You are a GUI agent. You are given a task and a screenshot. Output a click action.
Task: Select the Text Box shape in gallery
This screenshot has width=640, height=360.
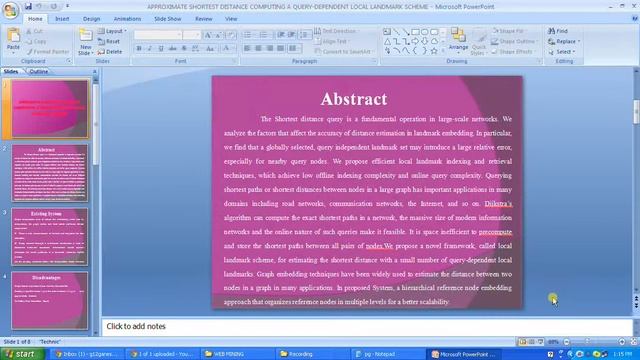[x=387, y=31]
